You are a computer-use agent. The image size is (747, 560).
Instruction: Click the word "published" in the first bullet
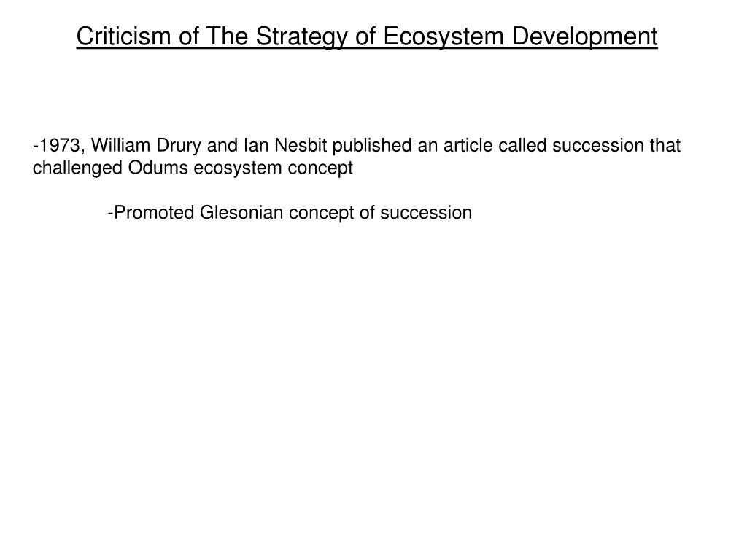click(372, 146)
